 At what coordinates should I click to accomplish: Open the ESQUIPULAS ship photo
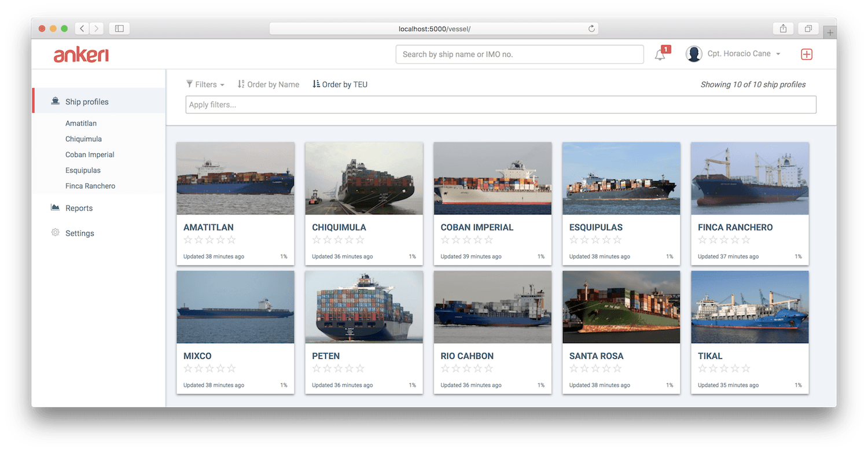click(621, 178)
